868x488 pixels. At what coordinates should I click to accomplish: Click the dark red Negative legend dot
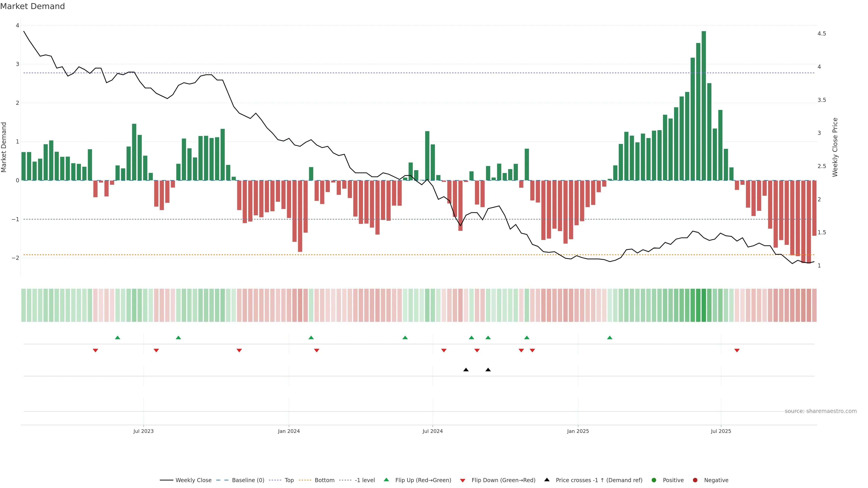pos(695,480)
